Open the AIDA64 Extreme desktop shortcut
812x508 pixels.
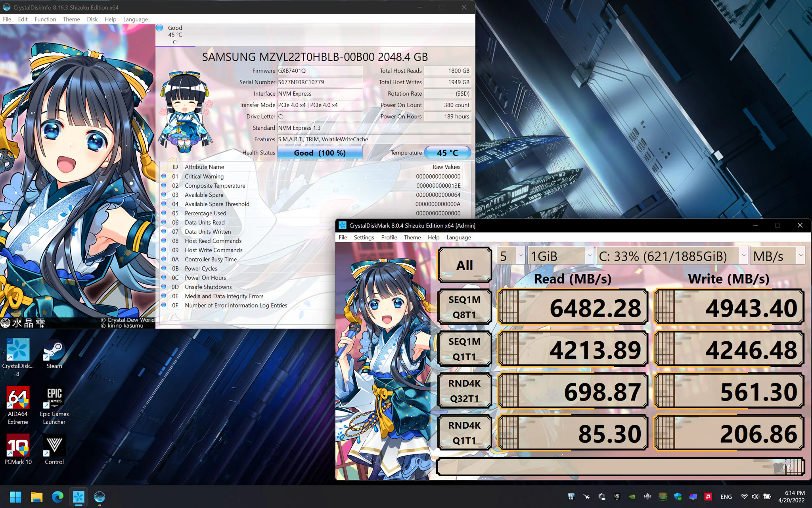[x=18, y=405]
